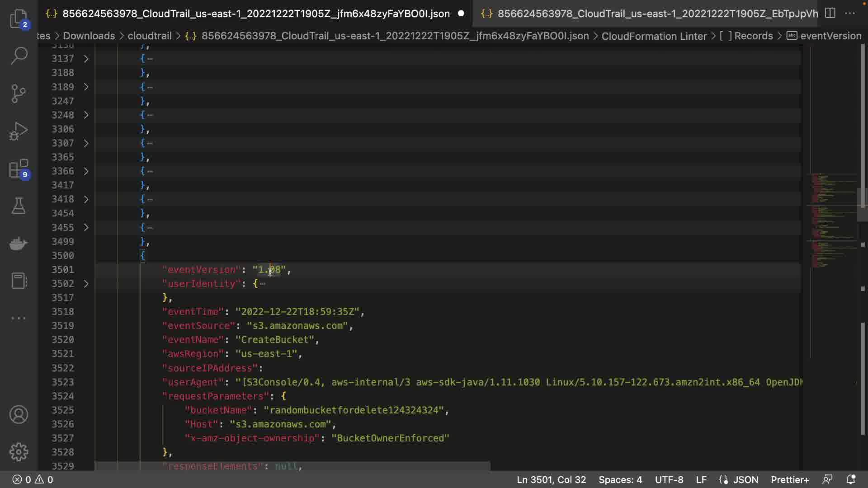Open Extensions view with 9 badge
This screenshot has height=488, width=868.
pyautogui.click(x=19, y=169)
